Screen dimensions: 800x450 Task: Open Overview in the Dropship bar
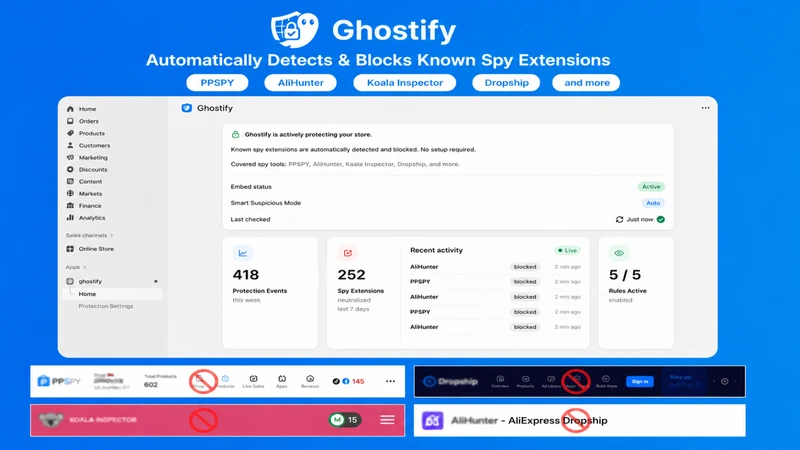pos(500,382)
